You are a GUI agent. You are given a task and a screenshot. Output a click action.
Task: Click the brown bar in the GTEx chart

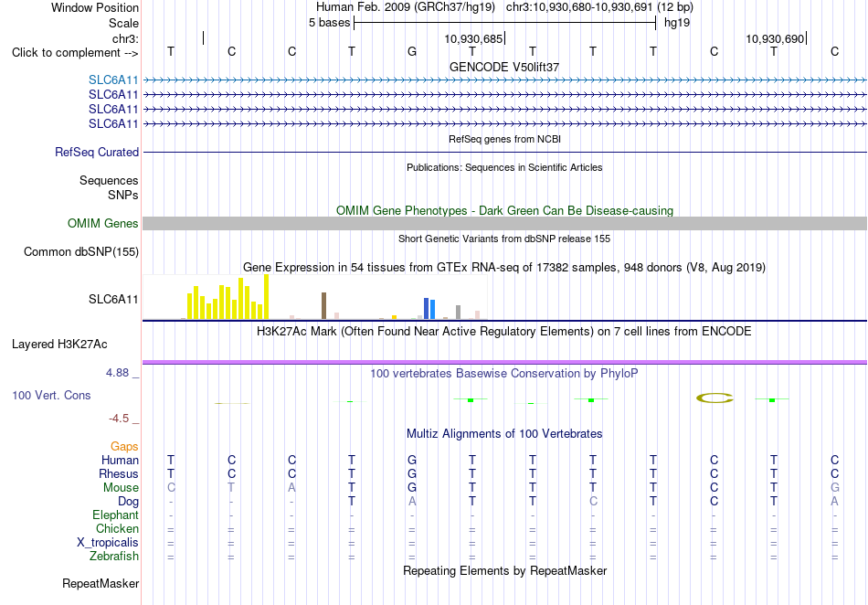[x=323, y=305]
